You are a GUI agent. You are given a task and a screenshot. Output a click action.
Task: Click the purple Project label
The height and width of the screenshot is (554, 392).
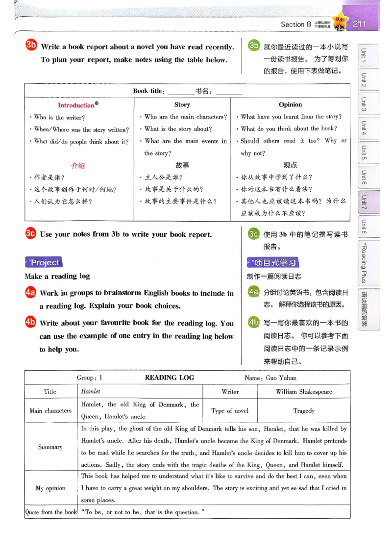tap(43, 262)
